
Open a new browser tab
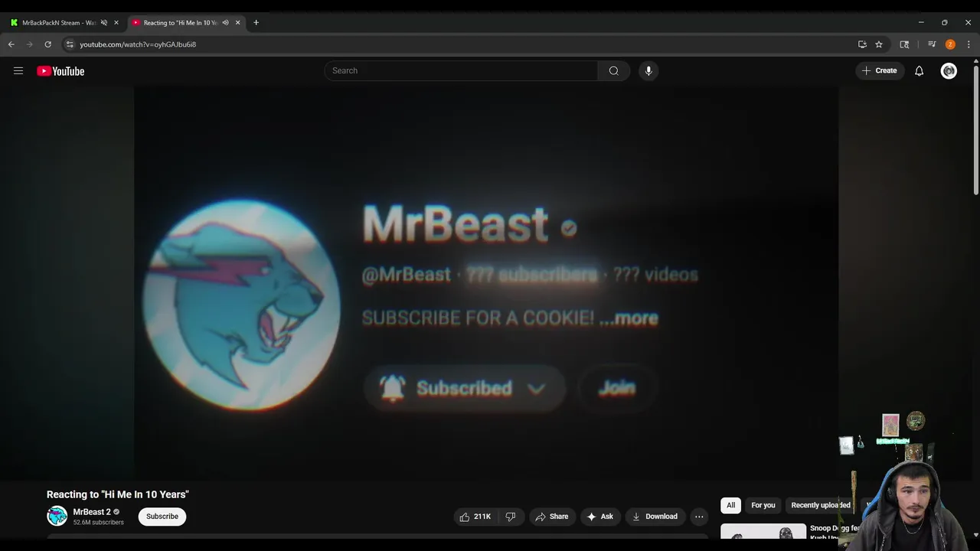tap(256, 22)
